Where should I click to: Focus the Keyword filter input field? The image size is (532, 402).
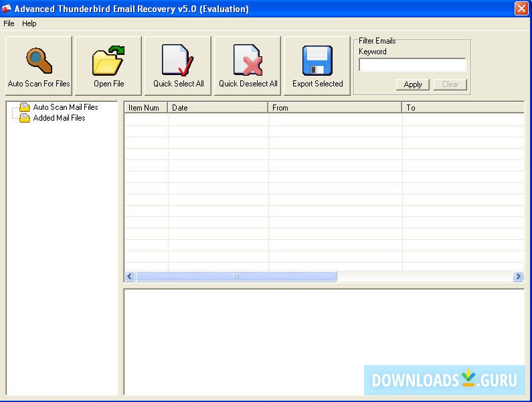tap(413, 64)
